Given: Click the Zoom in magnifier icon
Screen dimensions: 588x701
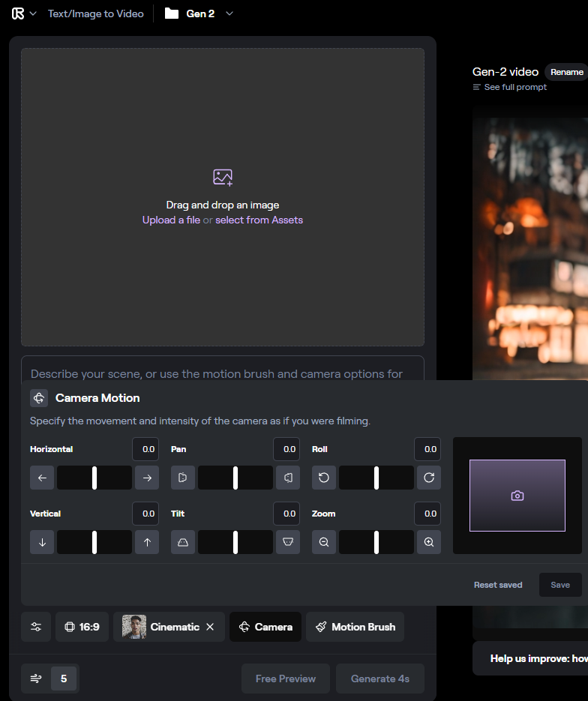Looking at the screenshot, I should click(x=429, y=542).
